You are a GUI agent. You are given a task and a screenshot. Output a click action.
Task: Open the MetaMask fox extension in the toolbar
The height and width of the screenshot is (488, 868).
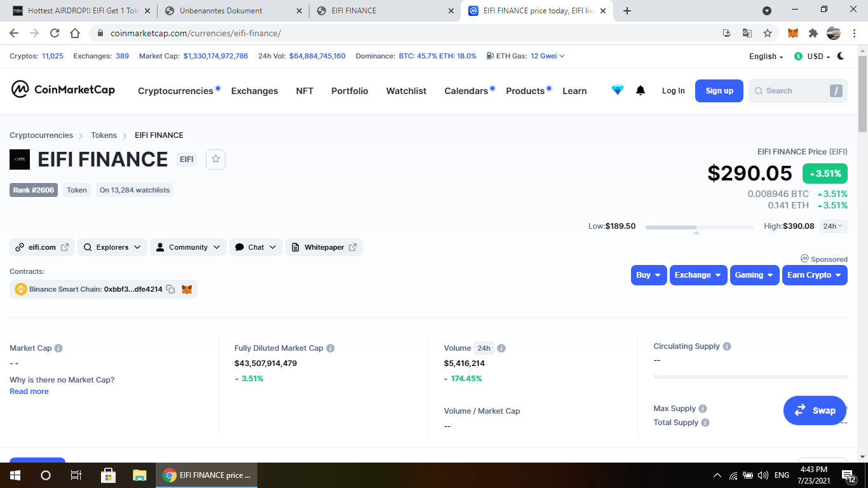coord(793,33)
